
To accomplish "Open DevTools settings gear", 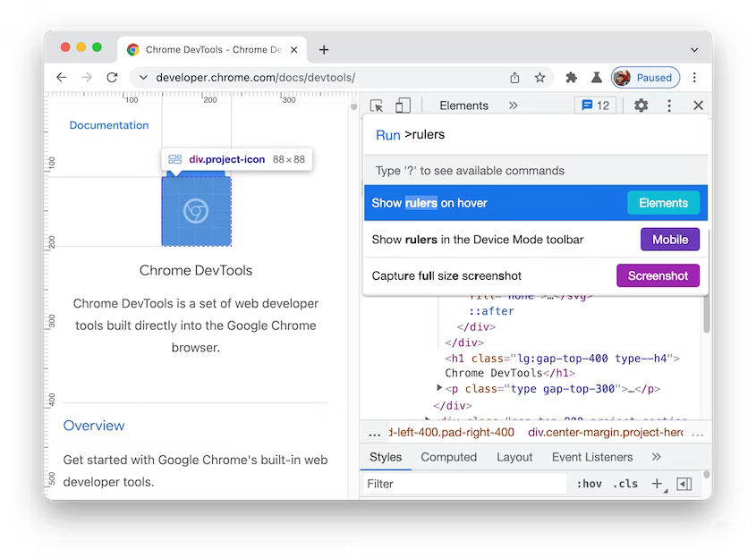I will coord(641,106).
